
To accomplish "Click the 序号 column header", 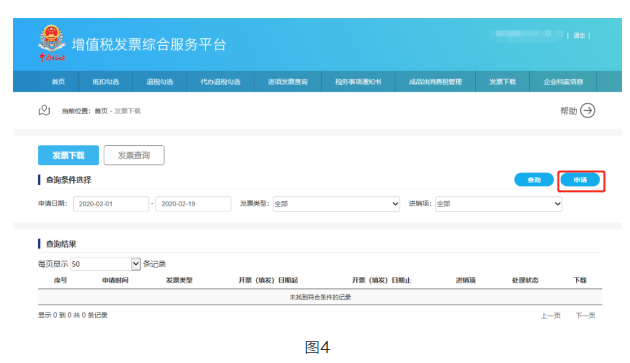I will [60, 280].
